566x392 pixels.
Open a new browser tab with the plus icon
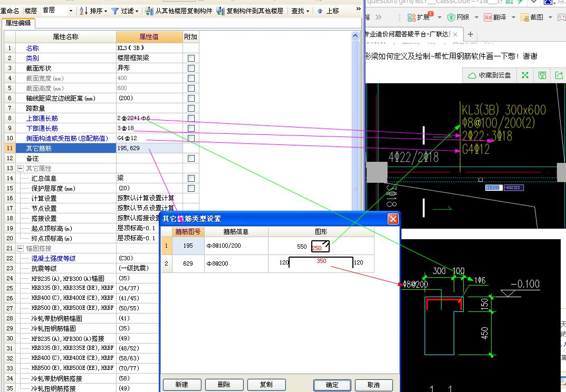click(471, 34)
